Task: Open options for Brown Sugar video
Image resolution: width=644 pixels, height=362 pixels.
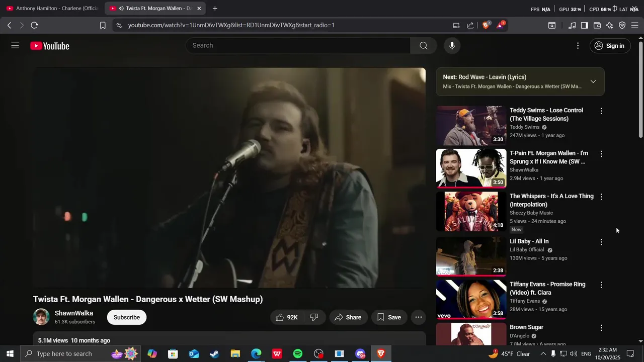Action: (601, 328)
